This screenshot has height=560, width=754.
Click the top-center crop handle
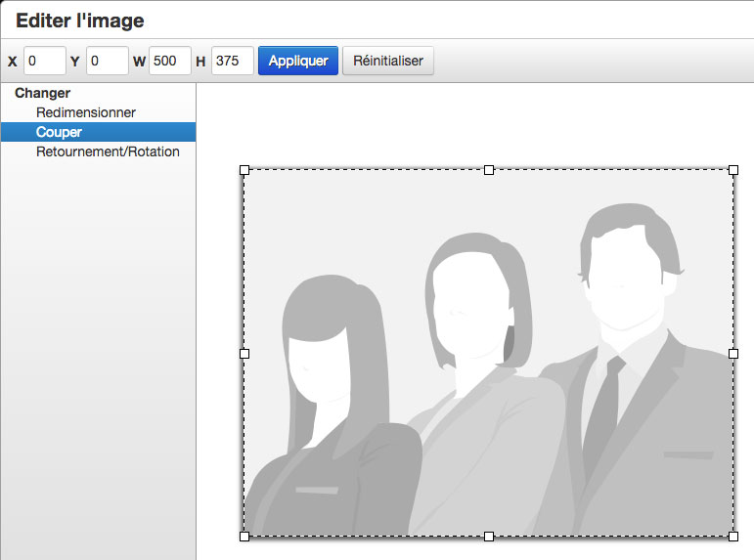[x=489, y=170]
